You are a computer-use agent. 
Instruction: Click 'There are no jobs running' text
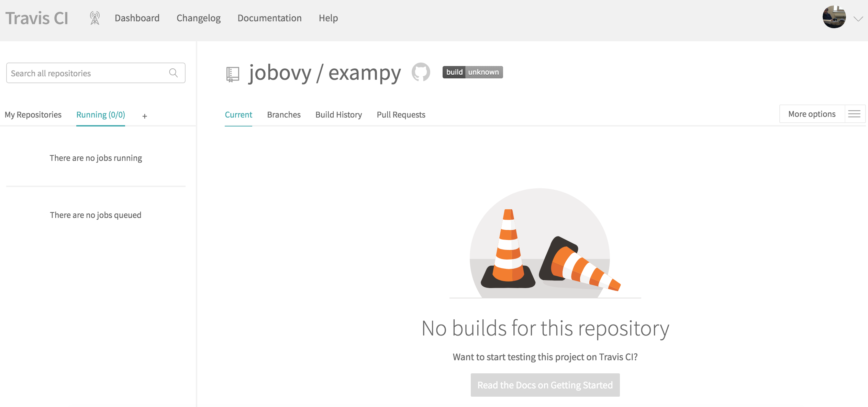click(96, 158)
